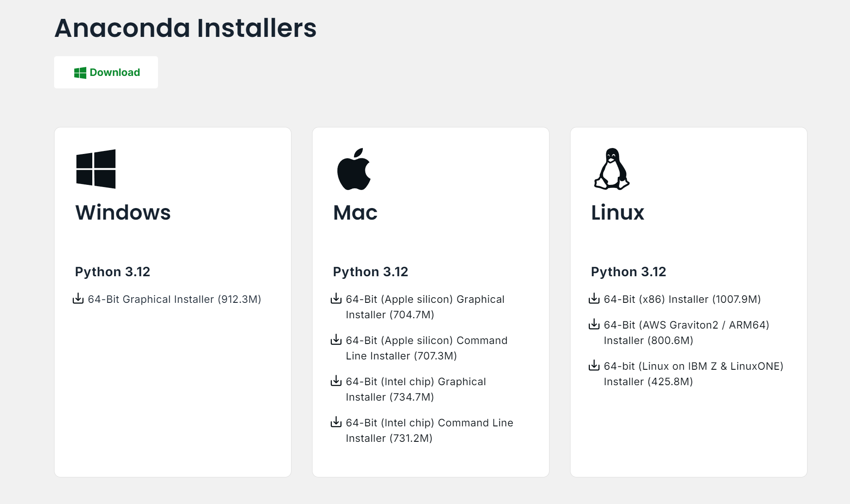Click the download icon beside the Intel chip Command Line Installer
Image resolution: width=850 pixels, height=504 pixels.
336,422
